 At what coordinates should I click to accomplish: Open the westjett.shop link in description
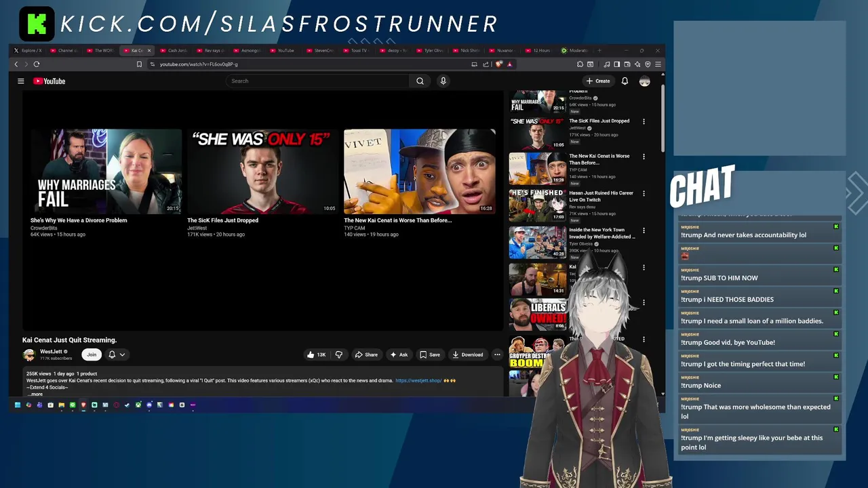pyautogui.click(x=418, y=381)
